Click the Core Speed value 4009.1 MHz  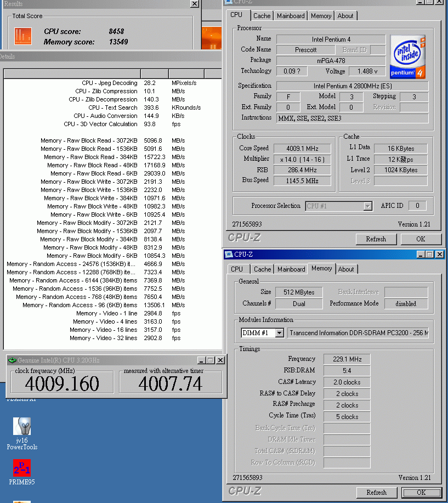pos(302,149)
